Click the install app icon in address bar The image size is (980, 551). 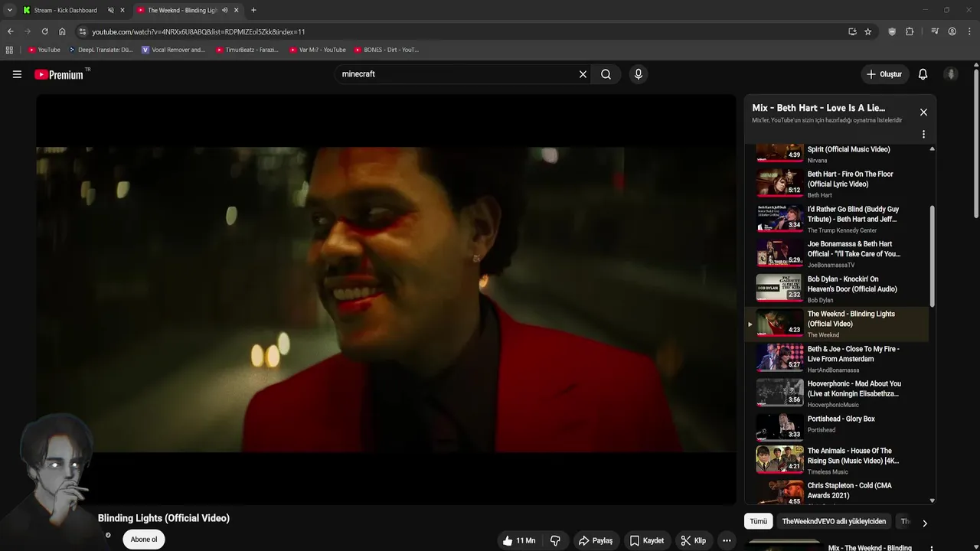point(852,31)
